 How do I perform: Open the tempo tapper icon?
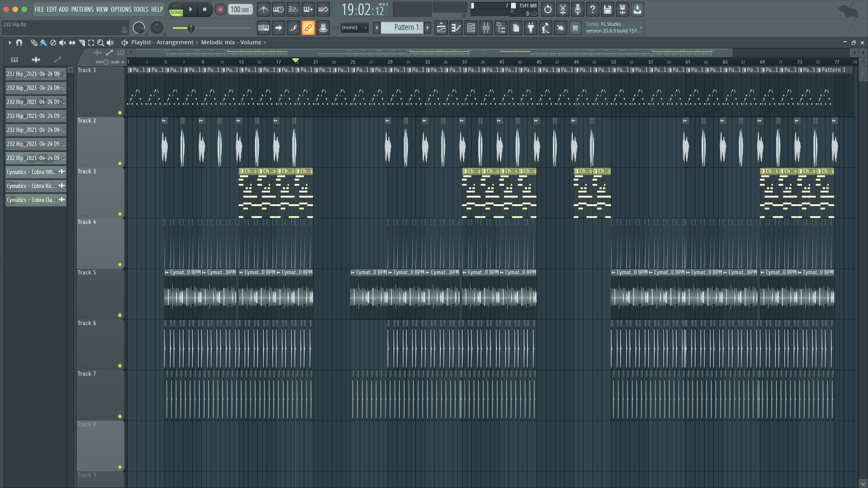pos(546,28)
